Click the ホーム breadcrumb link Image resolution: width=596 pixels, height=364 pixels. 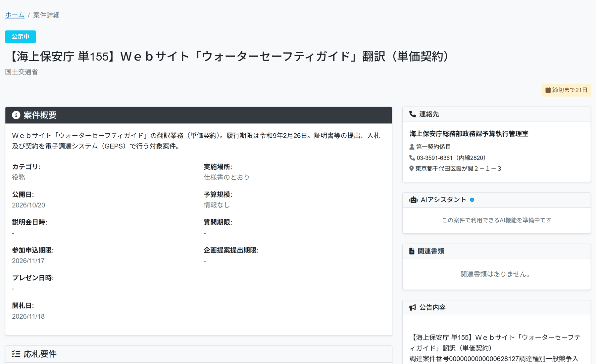click(x=15, y=15)
